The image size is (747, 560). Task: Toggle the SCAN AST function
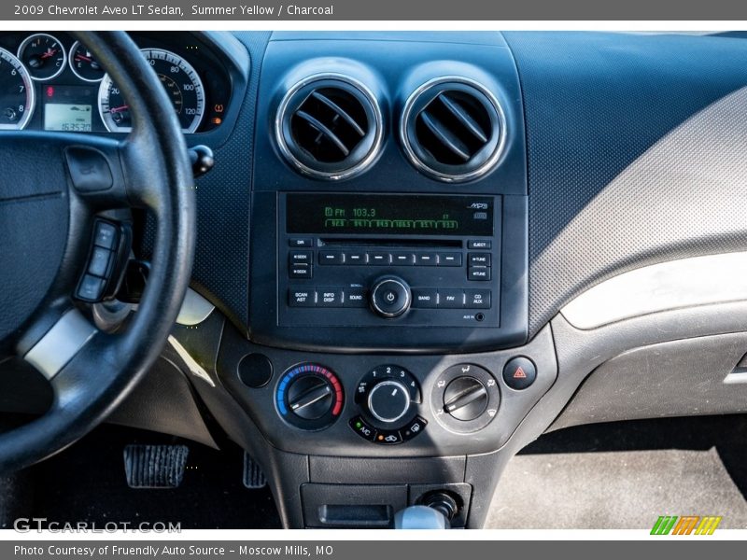pos(301,296)
